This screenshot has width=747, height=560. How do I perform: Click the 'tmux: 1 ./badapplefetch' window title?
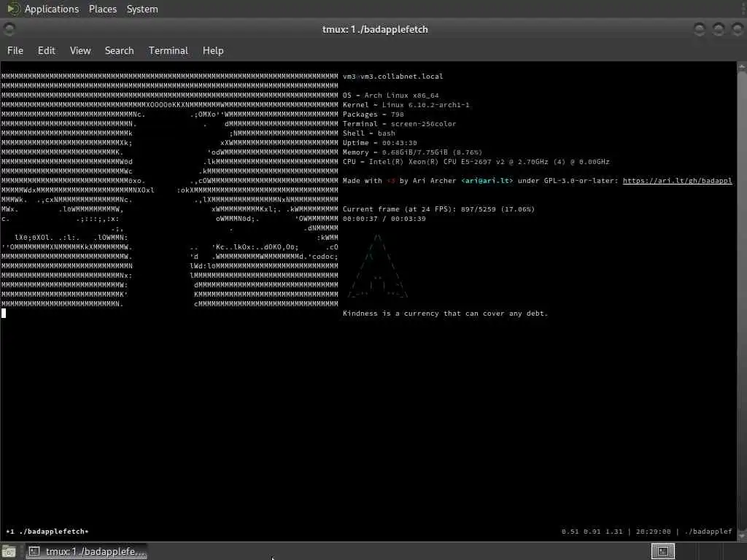click(x=375, y=29)
